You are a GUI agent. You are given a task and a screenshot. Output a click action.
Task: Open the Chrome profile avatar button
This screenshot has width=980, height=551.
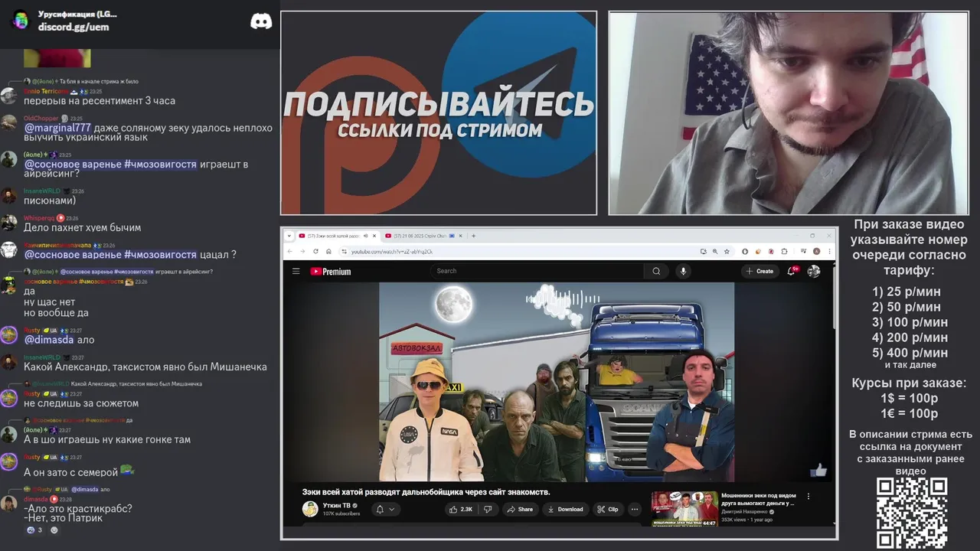817,251
